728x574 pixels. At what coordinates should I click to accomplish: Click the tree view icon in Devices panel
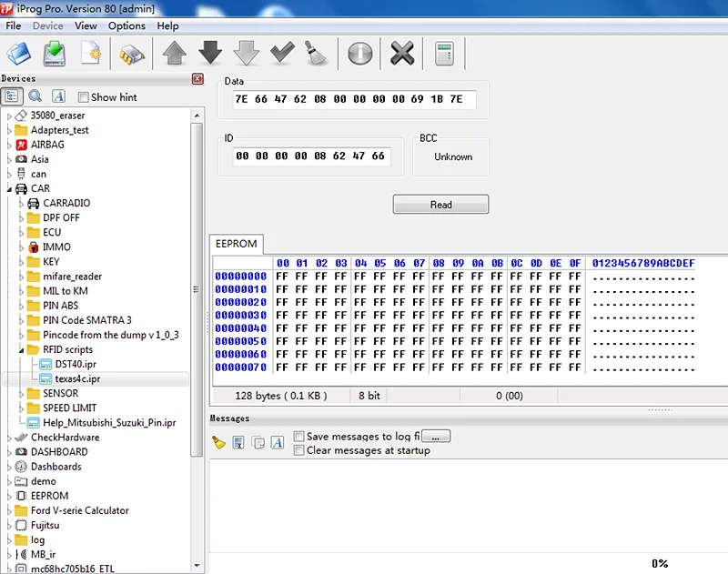(x=12, y=96)
